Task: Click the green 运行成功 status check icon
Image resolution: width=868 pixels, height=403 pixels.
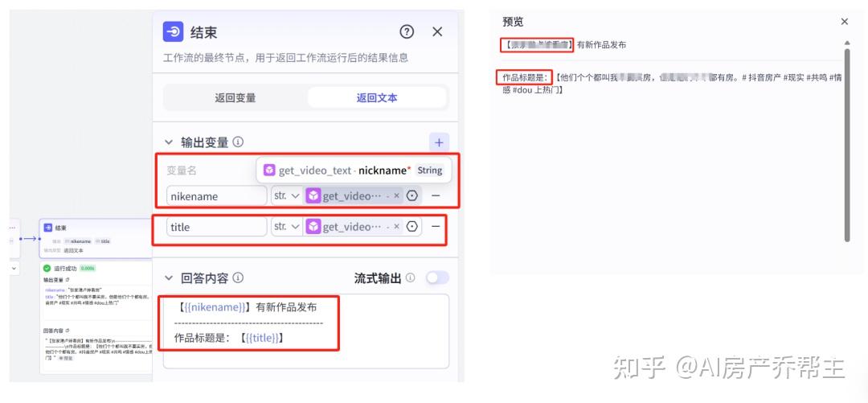Action: point(47,269)
